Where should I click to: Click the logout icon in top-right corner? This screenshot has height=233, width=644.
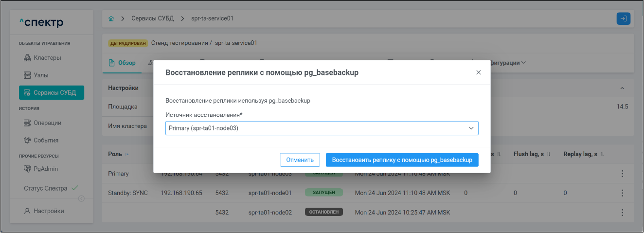(x=623, y=18)
